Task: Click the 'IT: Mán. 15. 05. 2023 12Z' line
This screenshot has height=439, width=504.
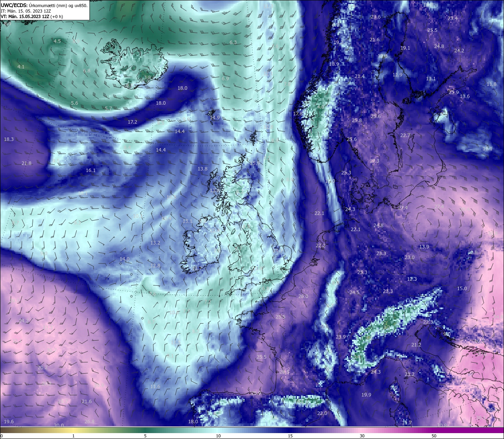Action: pos(26,11)
